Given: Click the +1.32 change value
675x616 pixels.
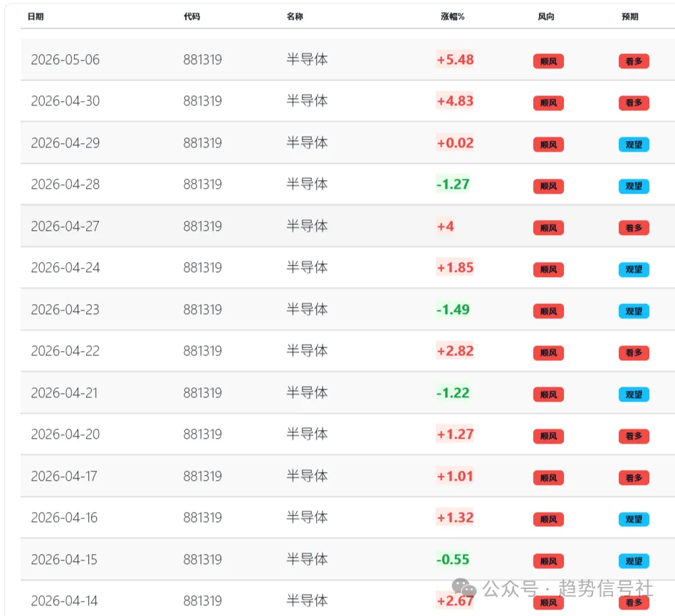Looking at the screenshot, I should point(455,518).
